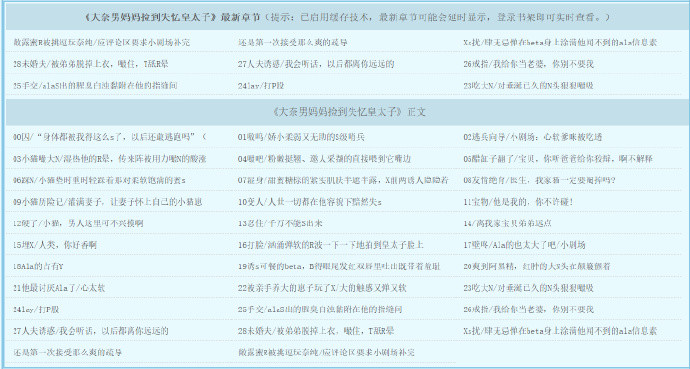
Task: Open chapter 26戒指 in the 正文 list
Action: 529,310
